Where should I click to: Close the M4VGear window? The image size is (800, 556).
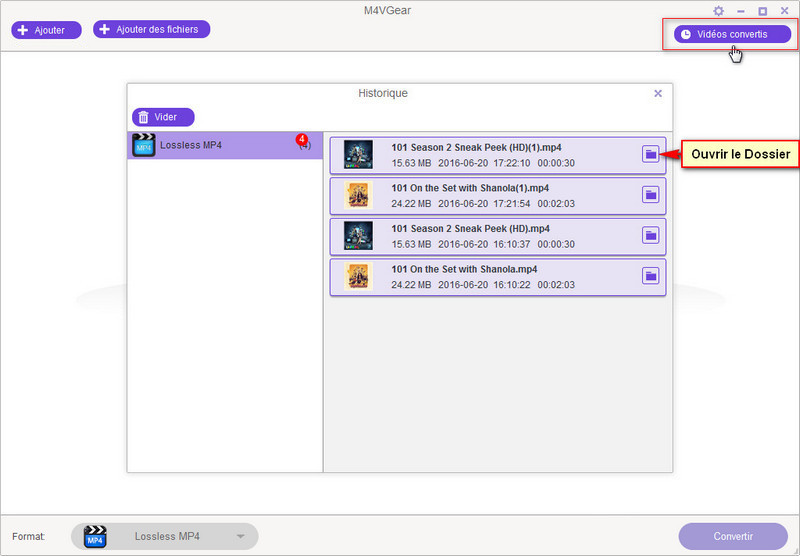[x=785, y=10]
